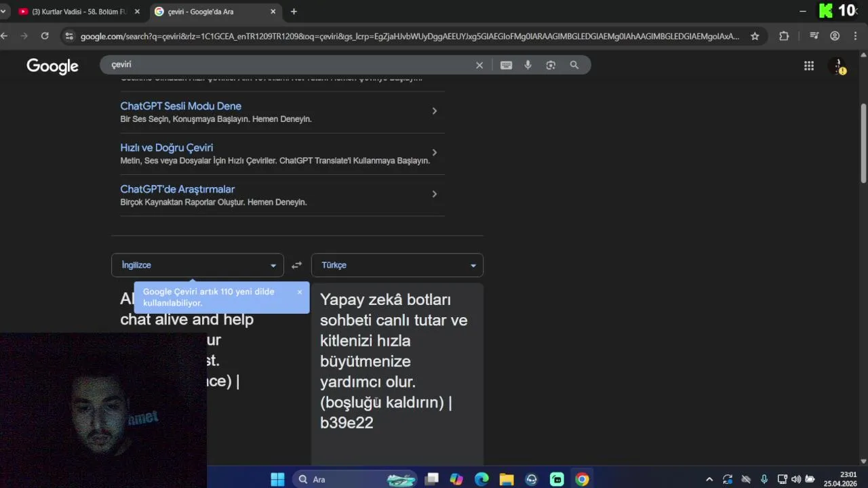
Task: Submit search with the magnifier icon
Action: pos(574,65)
